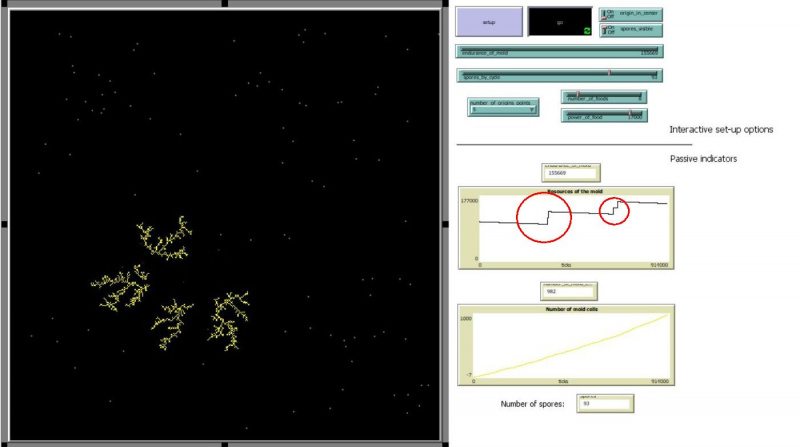Click the topmost yellow mold colony
This screenshot has width=800, height=447.
(x=164, y=239)
